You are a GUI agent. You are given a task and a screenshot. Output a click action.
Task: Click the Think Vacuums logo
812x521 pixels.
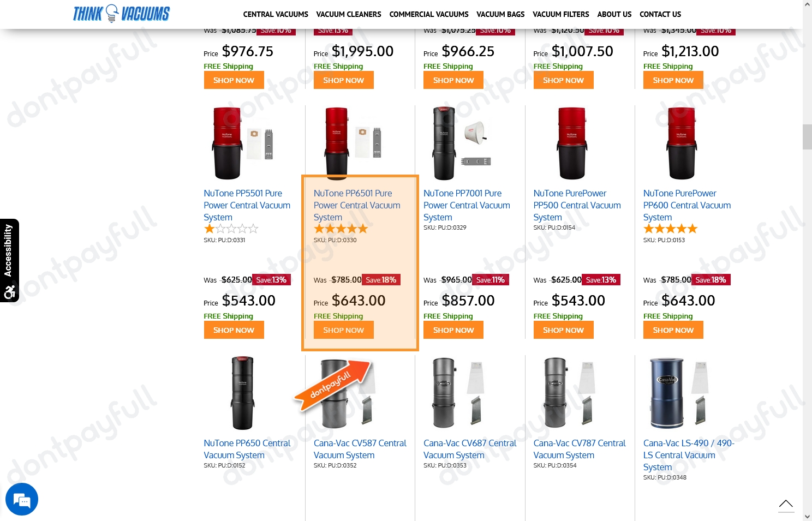coord(121,14)
